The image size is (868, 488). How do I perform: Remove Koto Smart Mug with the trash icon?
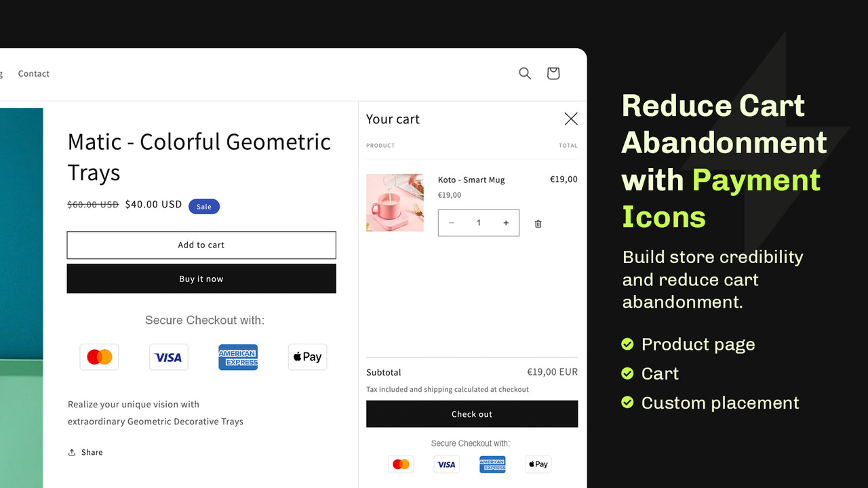[538, 223]
